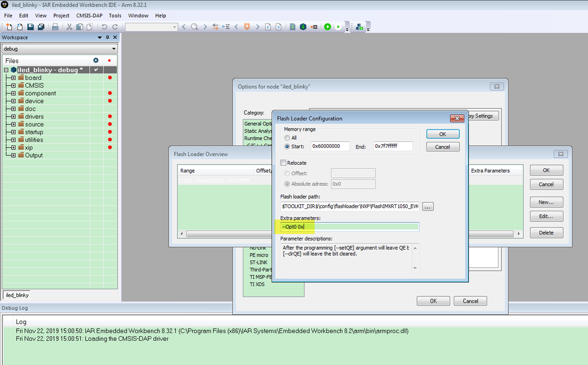This screenshot has height=365, width=588.
Task: Click the End address input field
Action: [393, 146]
